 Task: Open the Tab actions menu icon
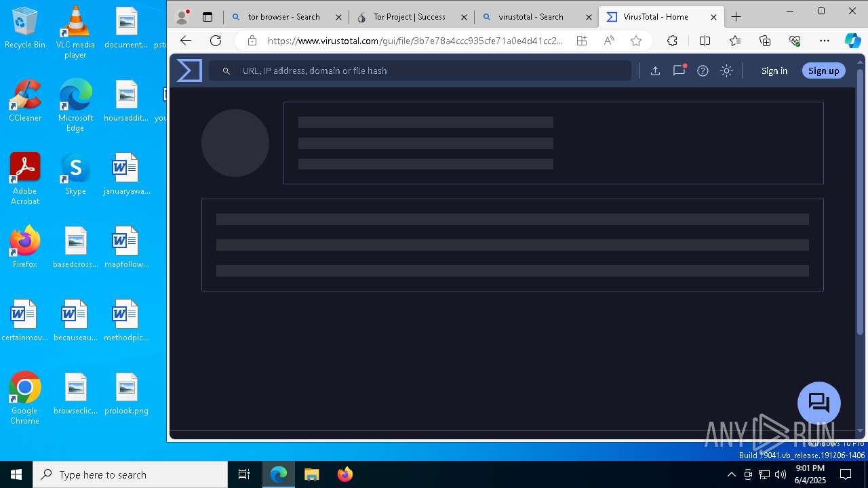pyautogui.click(x=208, y=17)
